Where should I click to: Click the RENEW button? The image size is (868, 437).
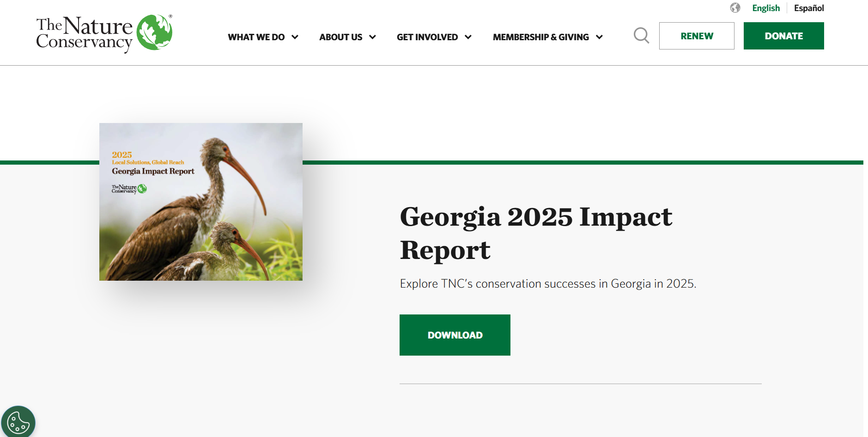(697, 36)
